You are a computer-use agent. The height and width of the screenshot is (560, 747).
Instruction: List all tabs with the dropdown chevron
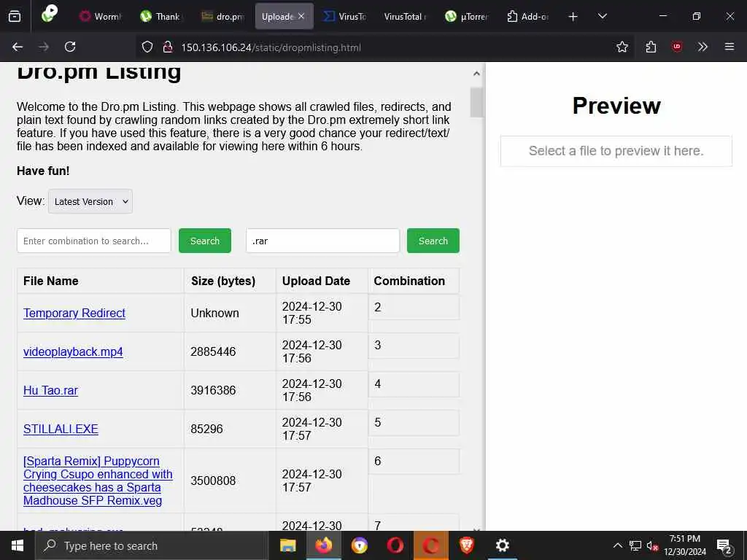[x=602, y=16]
